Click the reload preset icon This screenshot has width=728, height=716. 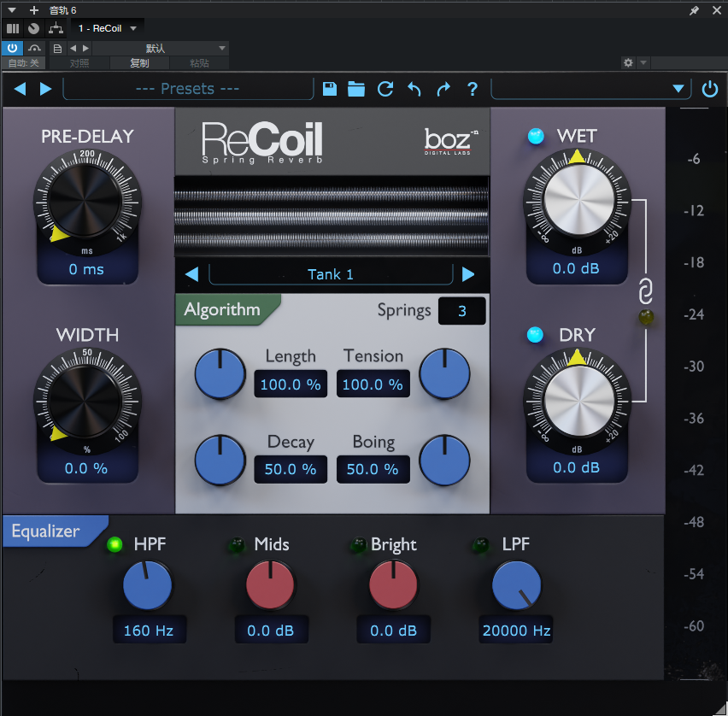pyautogui.click(x=385, y=89)
